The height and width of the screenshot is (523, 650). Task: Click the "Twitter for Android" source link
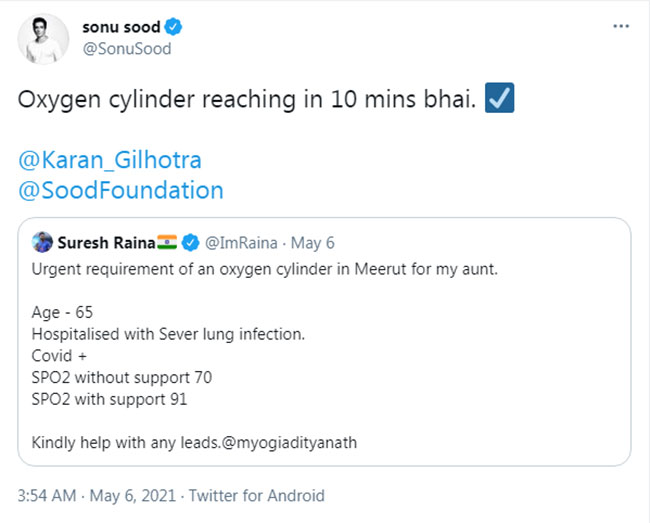click(257, 495)
